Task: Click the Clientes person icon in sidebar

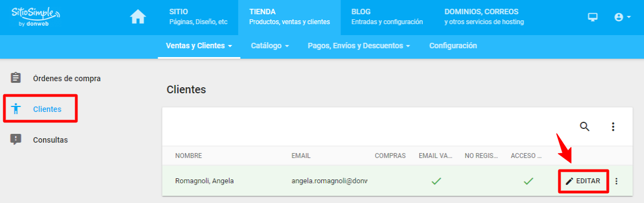Action: click(15, 109)
